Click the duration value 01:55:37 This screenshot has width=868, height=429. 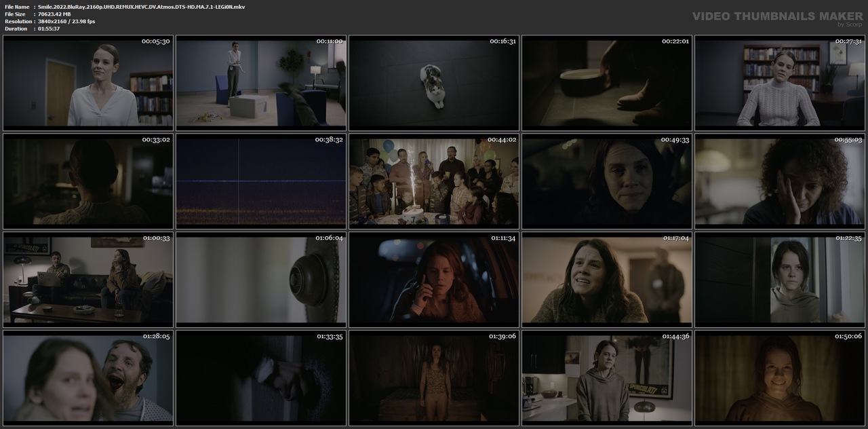(x=49, y=29)
